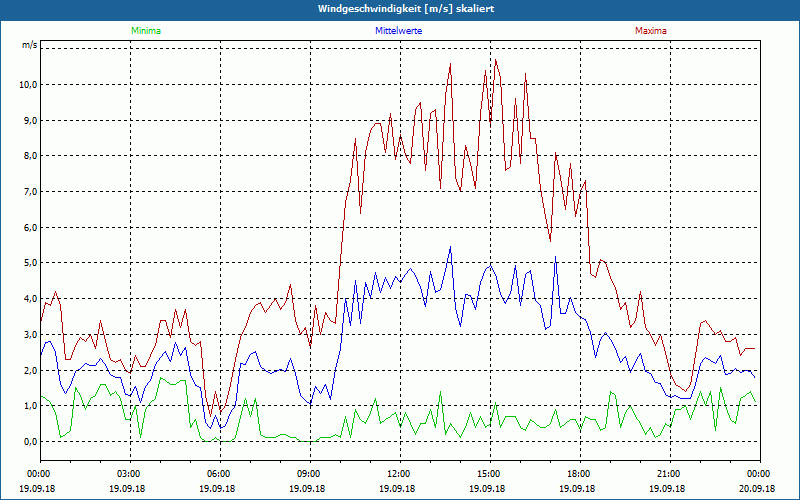The image size is (800, 500).
Task: Click the 9,0 y-axis value
Action: [x=30, y=120]
